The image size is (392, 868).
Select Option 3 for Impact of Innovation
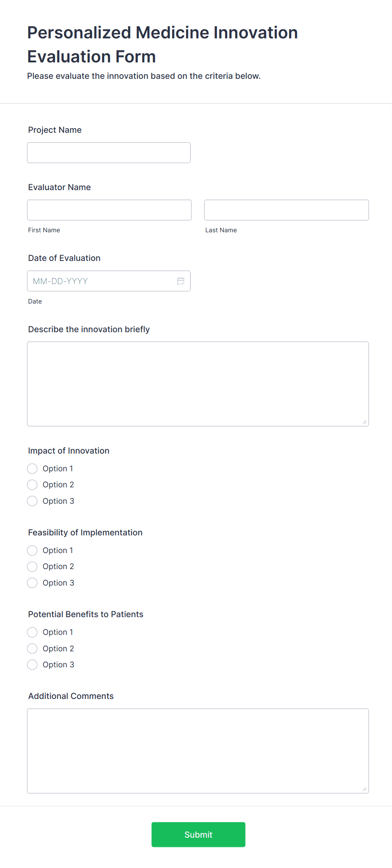[32, 501]
